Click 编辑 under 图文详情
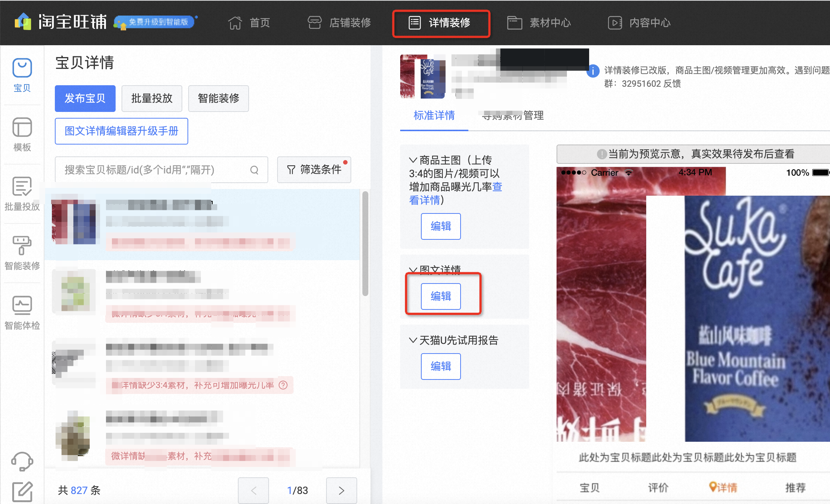The width and height of the screenshot is (830, 504). pyautogui.click(x=441, y=296)
